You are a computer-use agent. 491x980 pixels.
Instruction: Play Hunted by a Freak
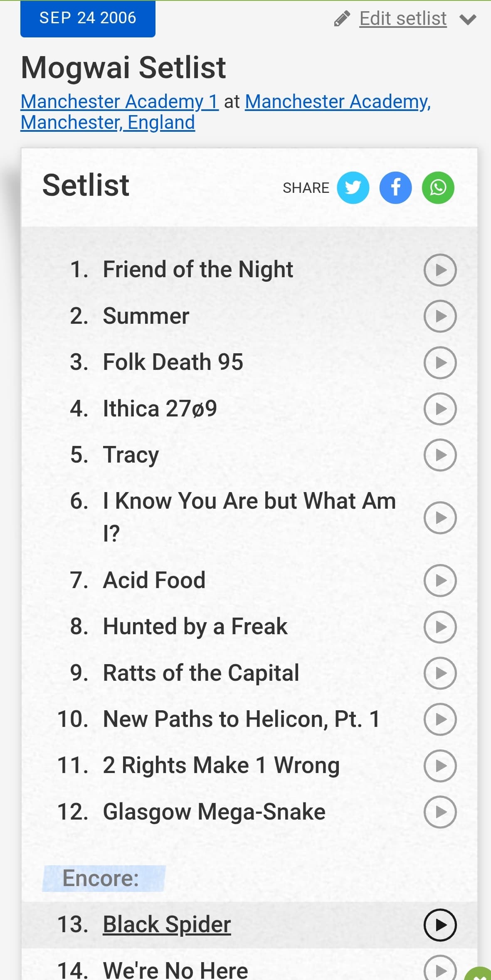click(440, 627)
